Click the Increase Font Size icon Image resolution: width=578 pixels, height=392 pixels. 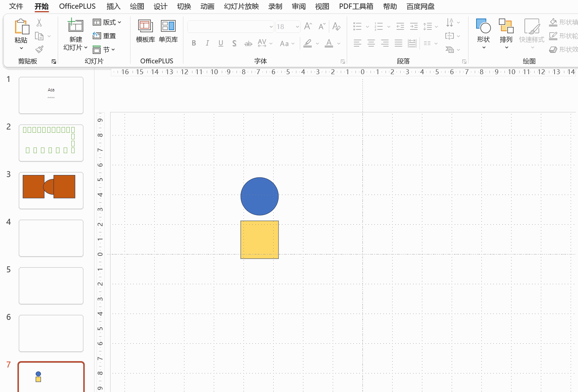(308, 26)
